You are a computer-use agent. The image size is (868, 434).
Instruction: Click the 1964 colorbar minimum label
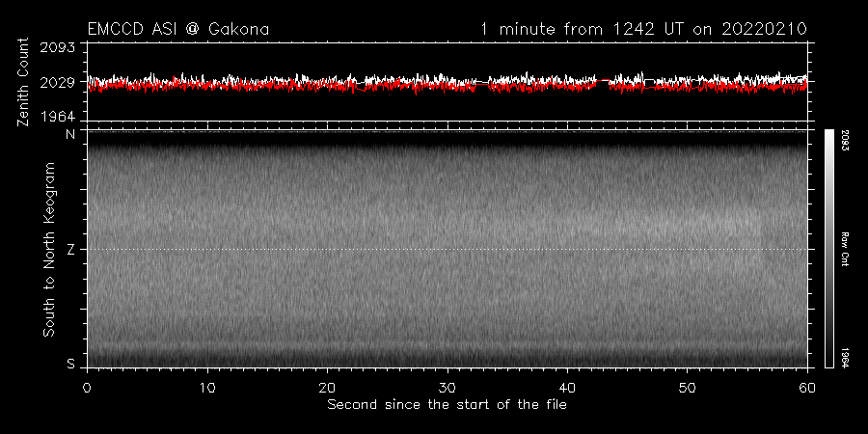(x=844, y=358)
